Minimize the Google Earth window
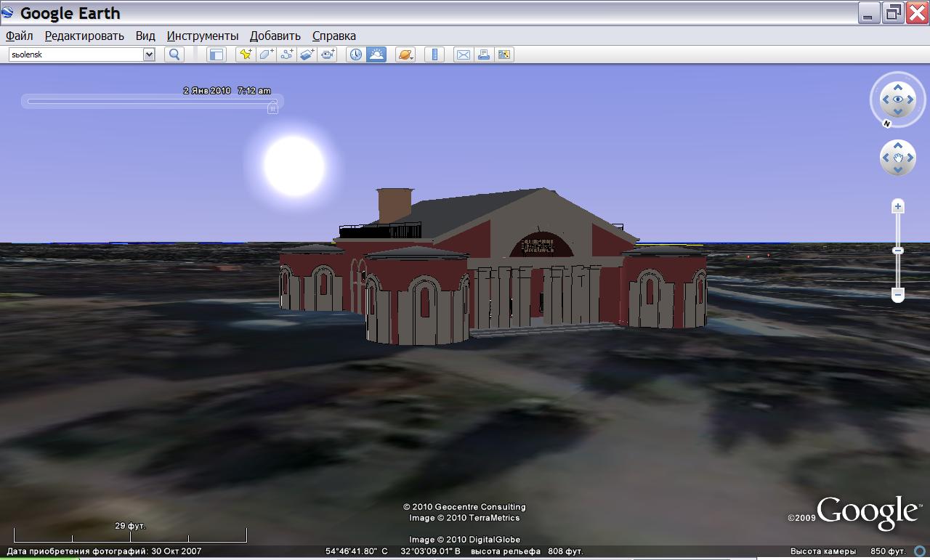The width and height of the screenshot is (930, 560). pyautogui.click(x=869, y=12)
